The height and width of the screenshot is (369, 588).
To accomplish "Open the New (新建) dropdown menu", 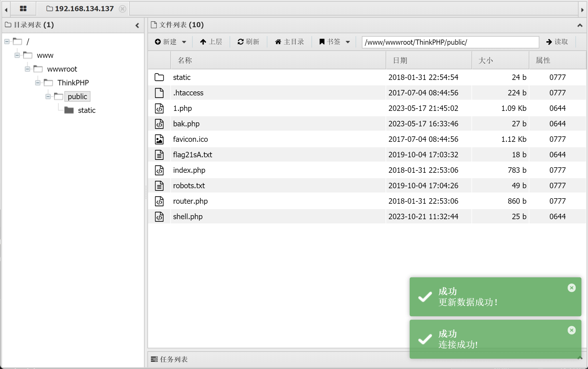I will (170, 42).
